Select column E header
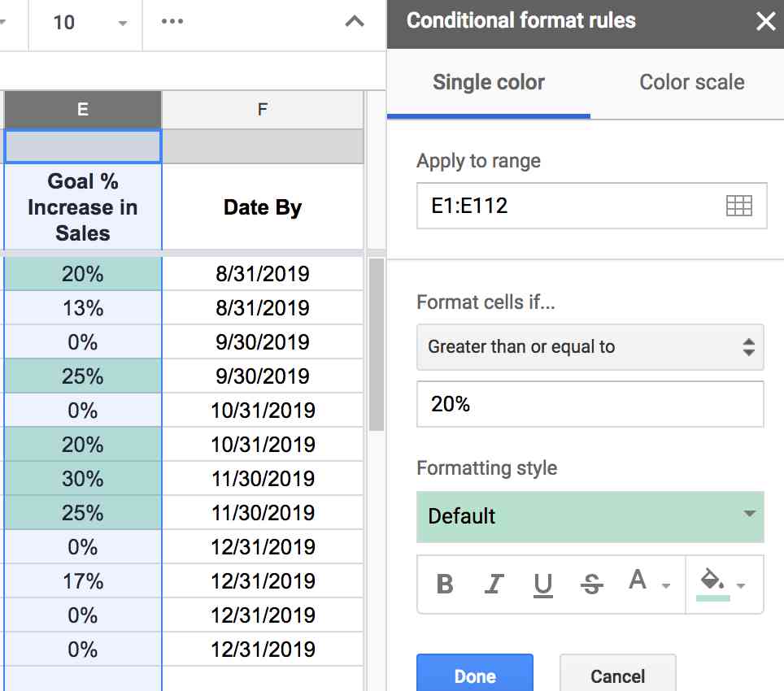Image resolution: width=784 pixels, height=691 pixels. [81, 110]
